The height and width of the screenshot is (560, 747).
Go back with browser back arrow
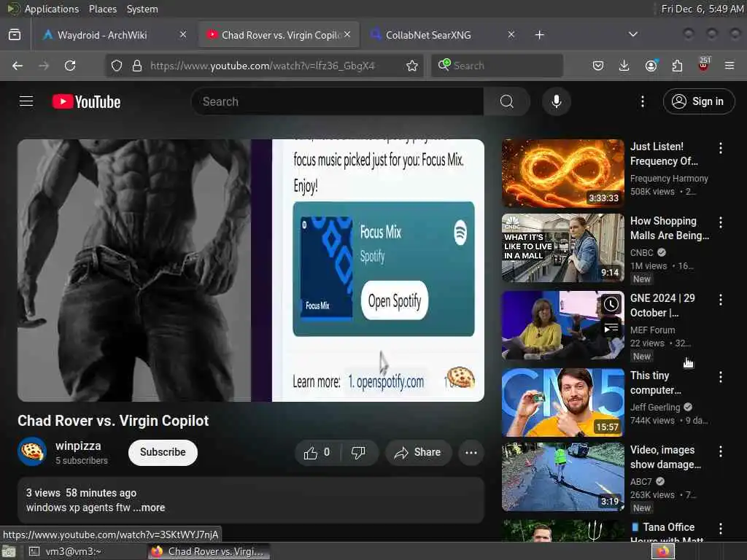[18, 66]
